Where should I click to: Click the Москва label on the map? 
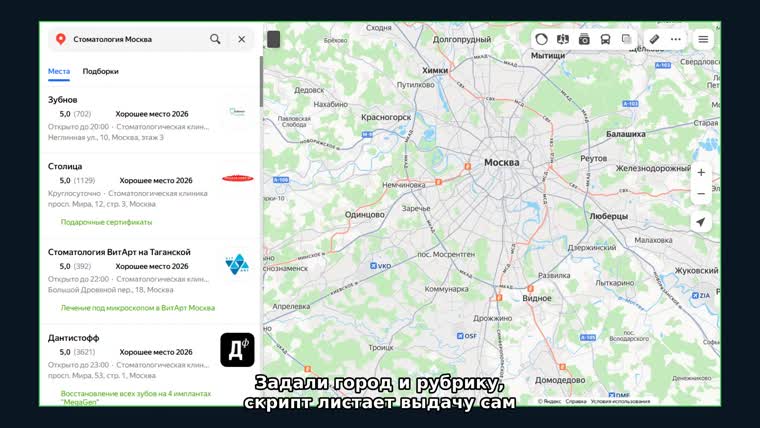(502, 162)
